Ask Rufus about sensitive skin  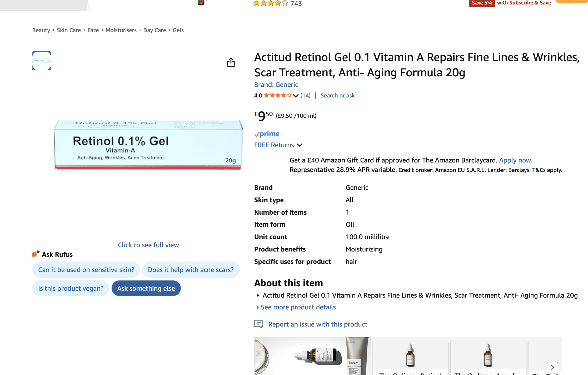tap(86, 270)
